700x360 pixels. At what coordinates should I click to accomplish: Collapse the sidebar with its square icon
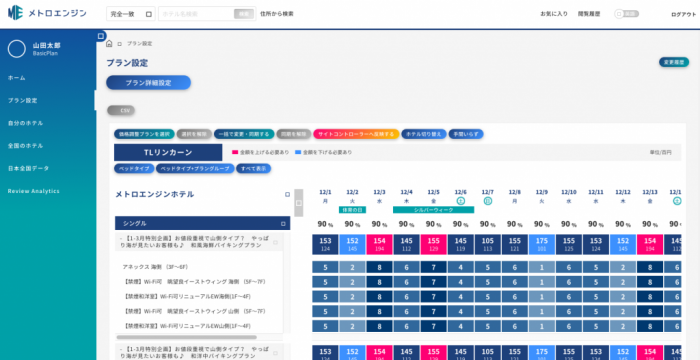pyautogui.click(x=101, y=36)
